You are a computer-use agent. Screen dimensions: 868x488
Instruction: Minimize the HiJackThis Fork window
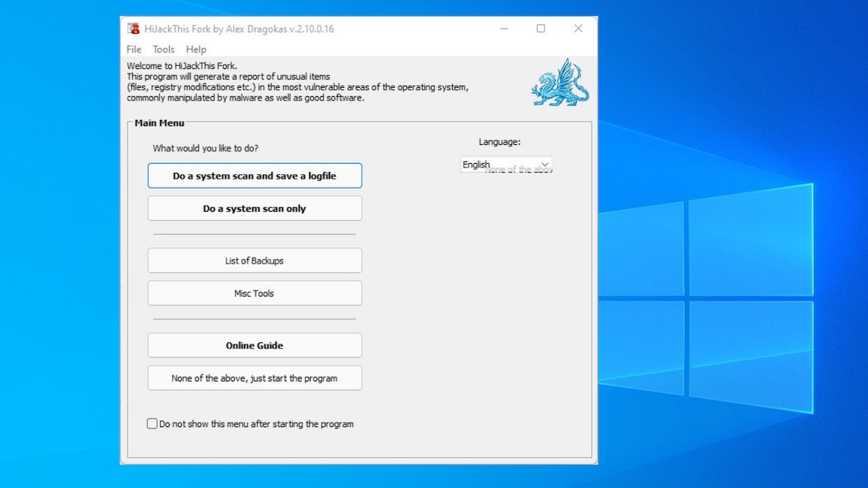click(x=504, y=29)
